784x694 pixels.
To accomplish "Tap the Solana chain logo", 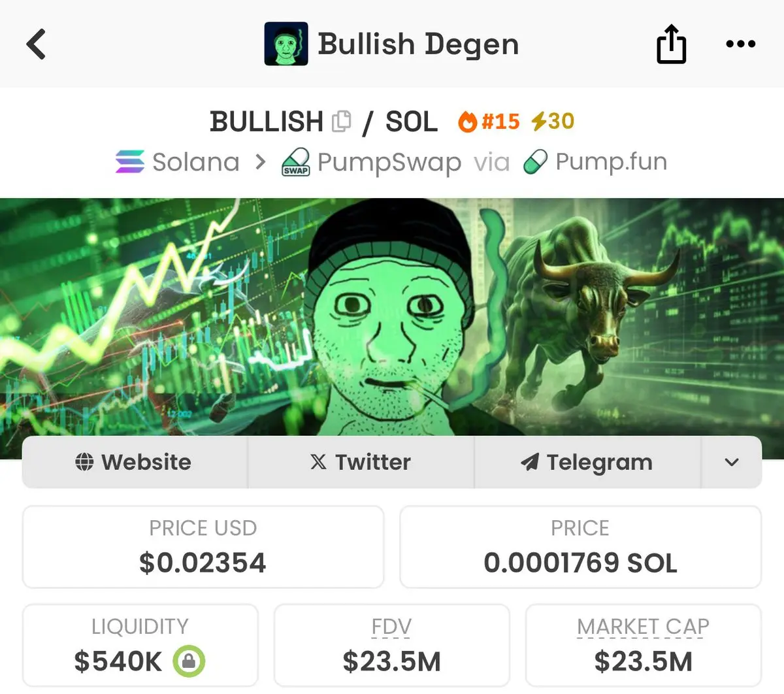I will pos(130,162).
